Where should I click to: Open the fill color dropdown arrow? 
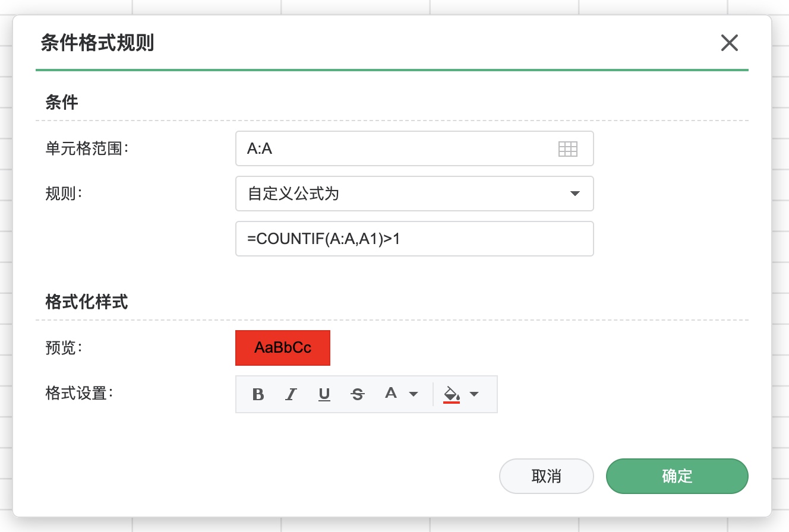click(x=474, y=394)
